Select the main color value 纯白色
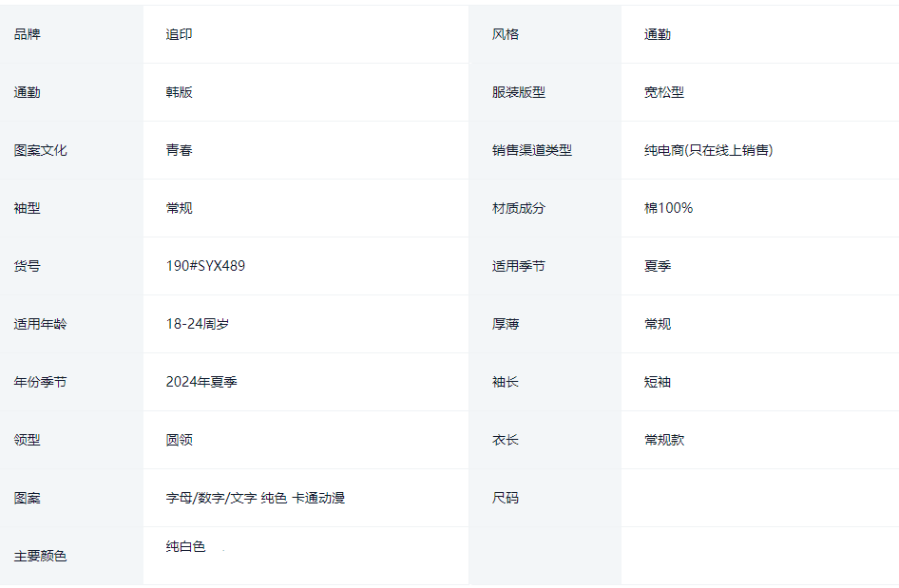The height and width of the screenshot is (588, 899). click(x=185, y=546)
